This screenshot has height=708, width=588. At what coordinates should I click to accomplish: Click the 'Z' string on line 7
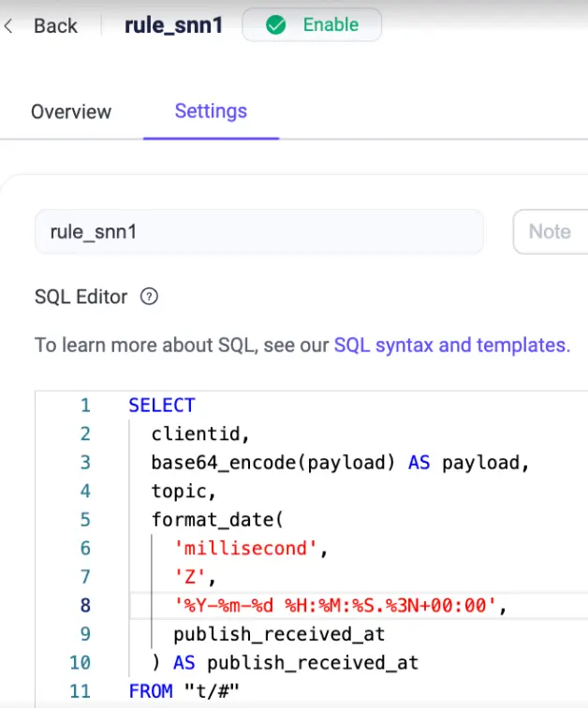click(195, 577)
